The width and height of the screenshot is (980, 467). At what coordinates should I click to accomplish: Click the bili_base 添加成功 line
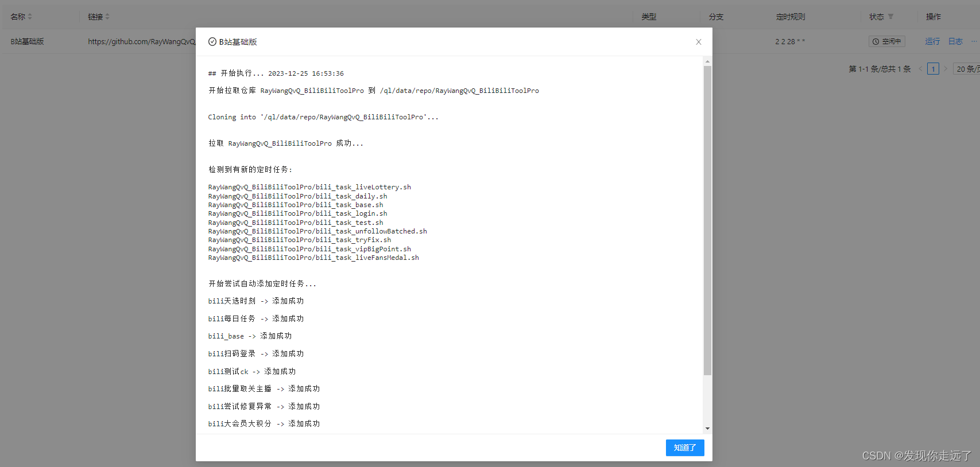[250, 336]
